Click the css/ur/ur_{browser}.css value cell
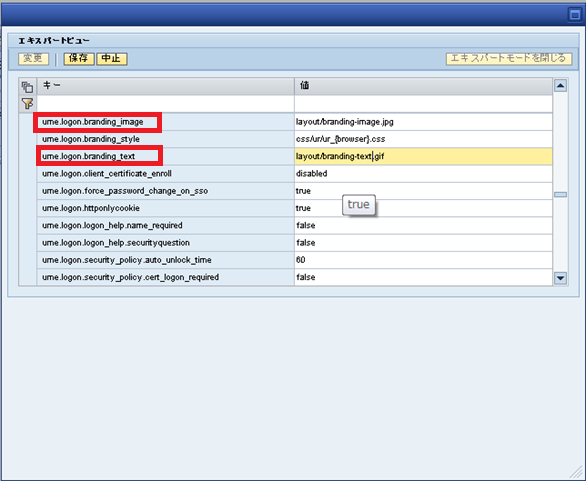 tap(423, 139)
